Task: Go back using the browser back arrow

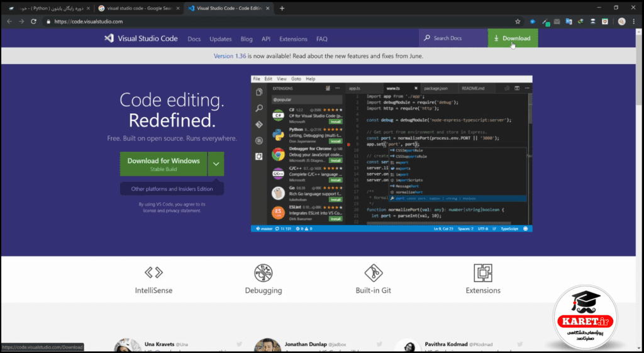Action: tap(9, 21)
